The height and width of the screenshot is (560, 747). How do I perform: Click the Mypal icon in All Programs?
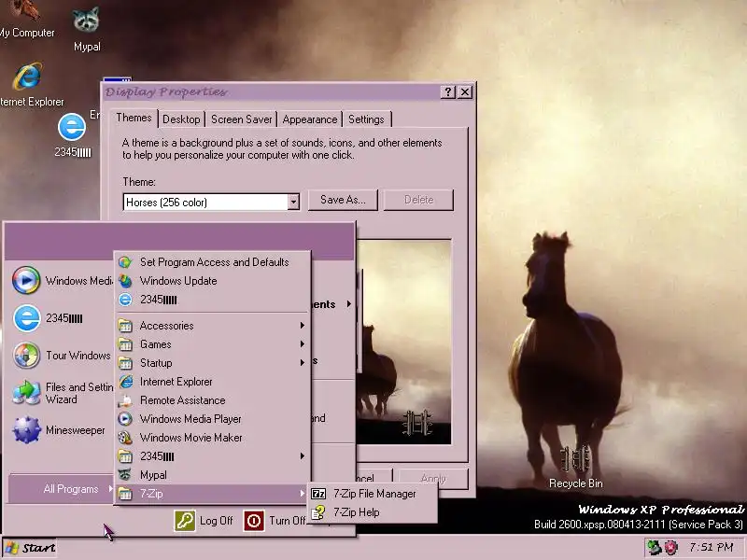[x=125, y=475]
